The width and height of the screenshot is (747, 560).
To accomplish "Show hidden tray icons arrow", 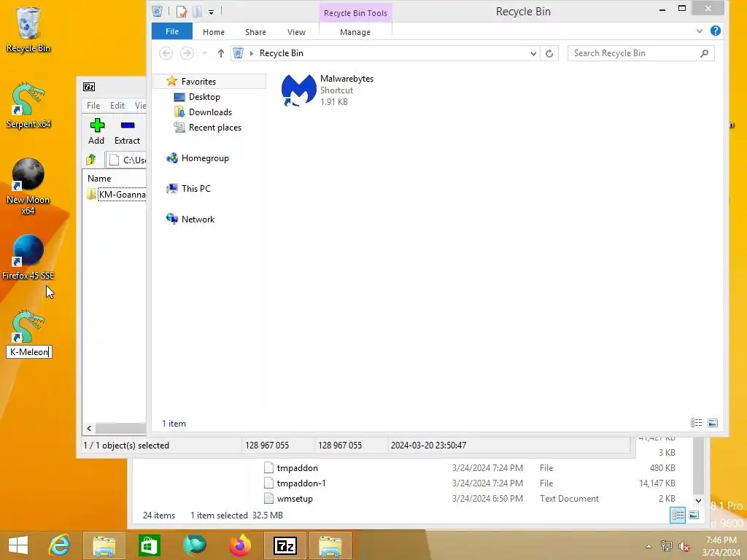I will click(x=649, y=546).
